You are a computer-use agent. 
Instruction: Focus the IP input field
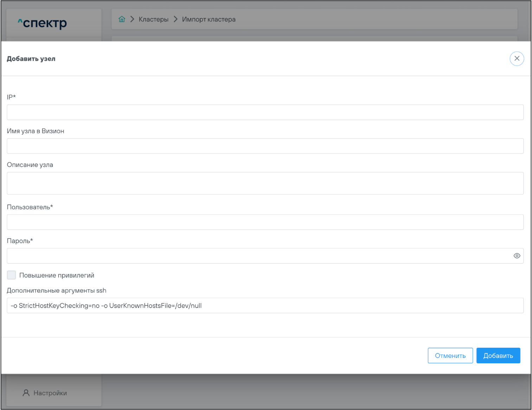pos(265,112)
